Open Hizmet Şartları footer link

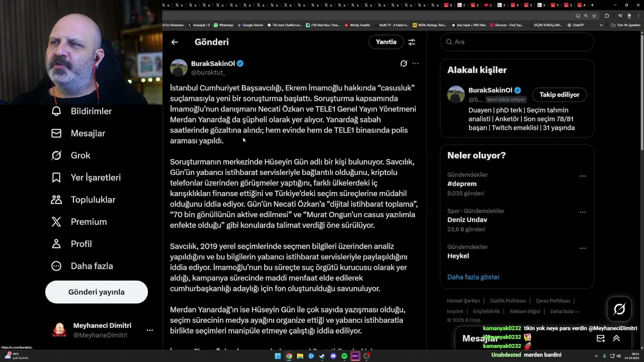[x=463, y=301]
